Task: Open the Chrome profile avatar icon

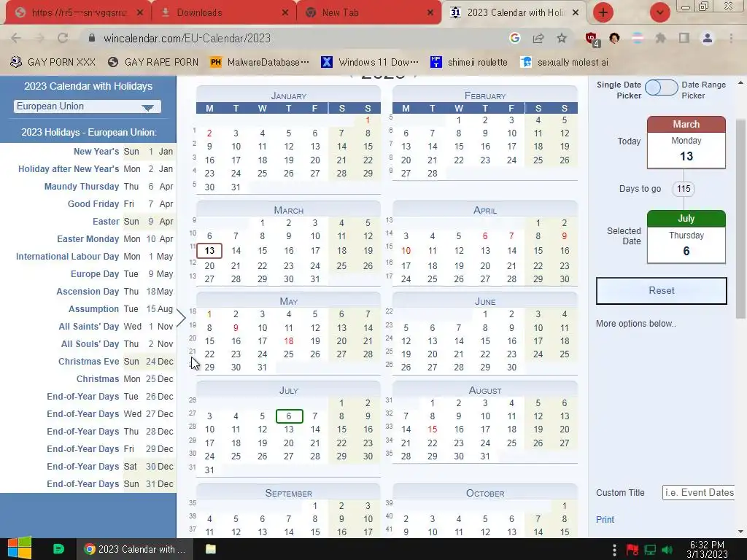Action: click(x=708, y=38)
